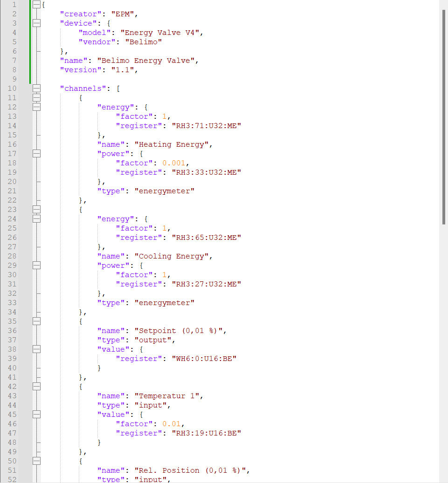
Task: Click the "Belimo Energy Valve" name value
Action: coord(146,61)
